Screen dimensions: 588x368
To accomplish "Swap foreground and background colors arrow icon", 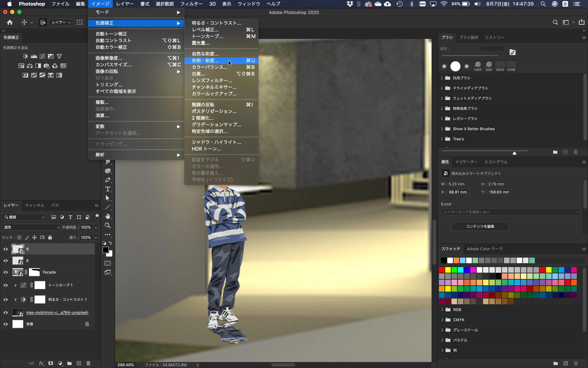I will click(x=110, y=243).
